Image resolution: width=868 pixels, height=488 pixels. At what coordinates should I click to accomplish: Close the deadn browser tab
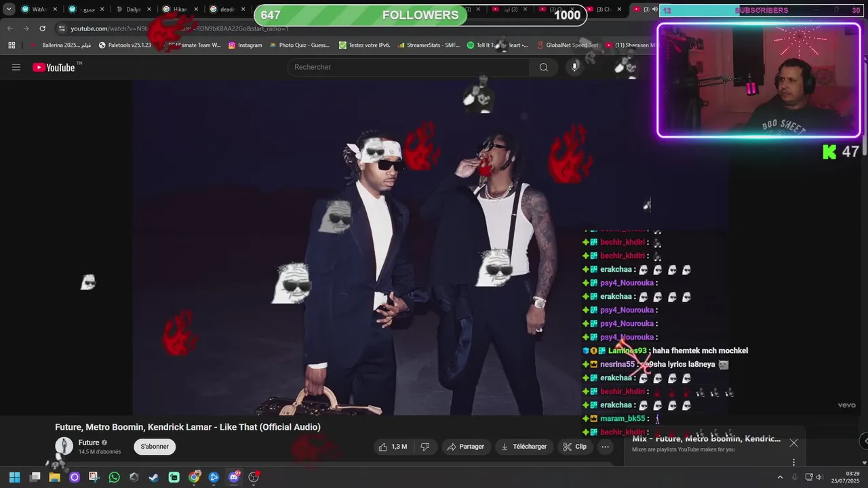click(243, 9)
